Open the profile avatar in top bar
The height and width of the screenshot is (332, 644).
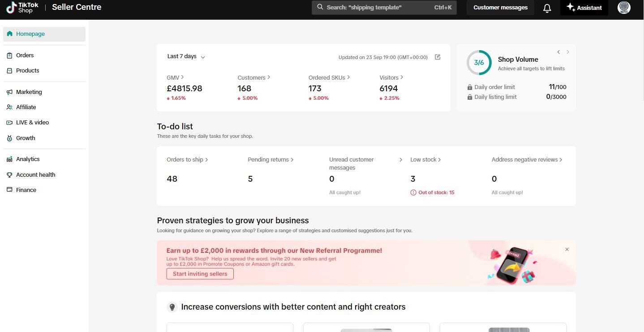pos(623,8)
